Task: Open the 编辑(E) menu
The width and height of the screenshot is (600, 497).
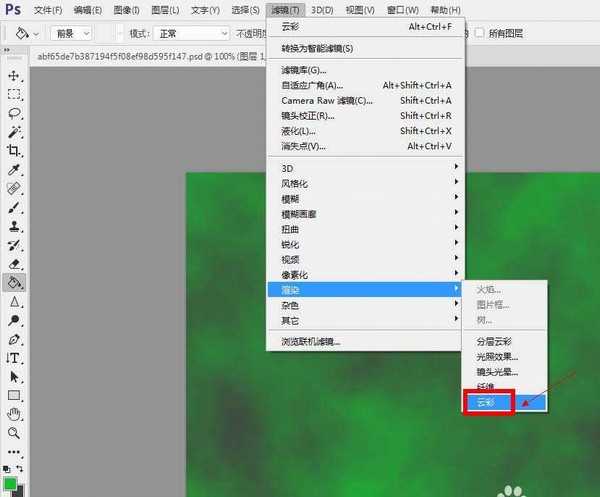Action: click(88, 10)
